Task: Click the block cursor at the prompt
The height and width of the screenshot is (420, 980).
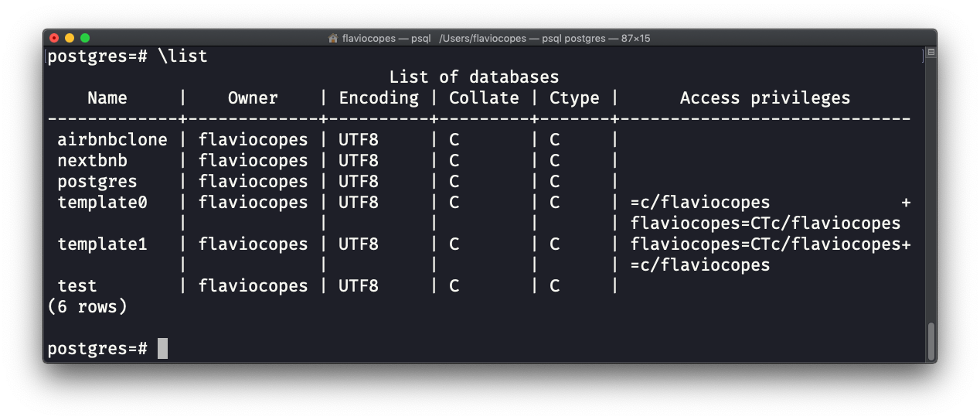Action: point(162,349)
